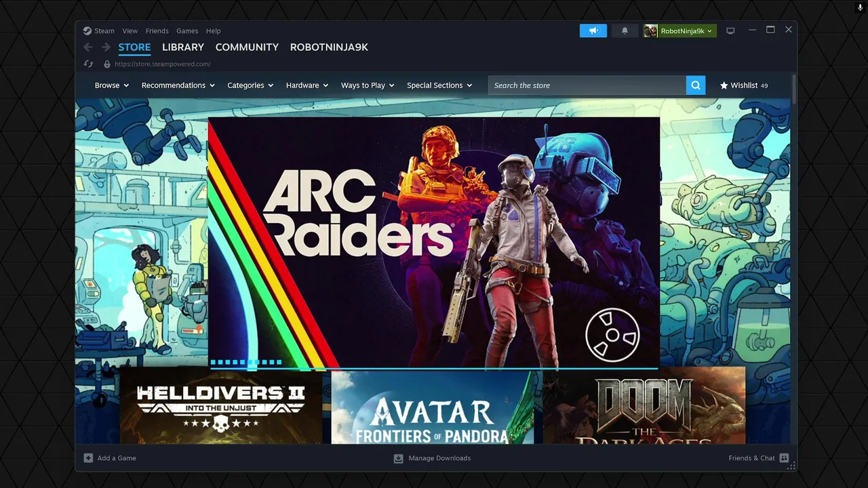Click the Add a Game plus icon
The height and width of the screenshot is (488, 868).
click(x=88, y=458)
